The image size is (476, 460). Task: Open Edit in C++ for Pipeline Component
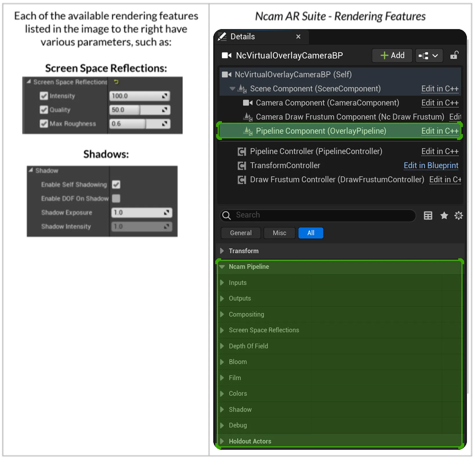click(440, 131)
